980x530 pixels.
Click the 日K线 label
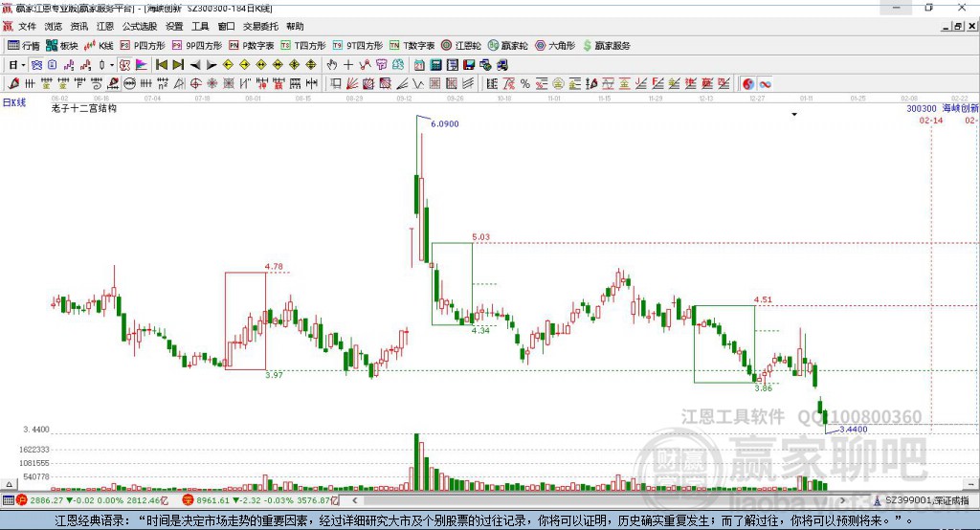(x=14, y=102)
